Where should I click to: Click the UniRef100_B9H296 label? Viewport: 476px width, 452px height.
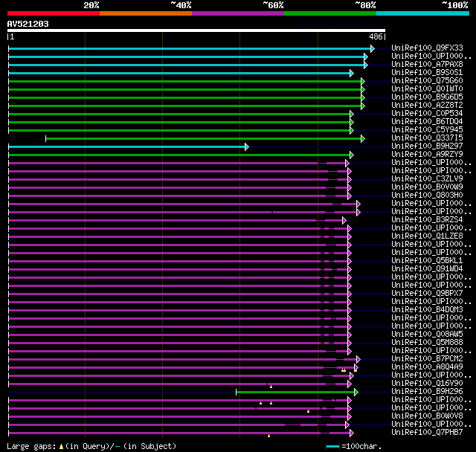coord(427,392)
